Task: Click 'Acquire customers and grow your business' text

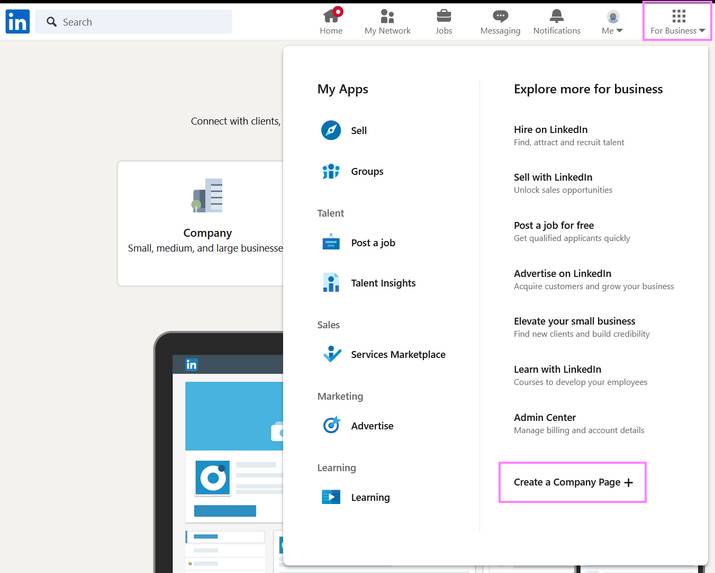Action: click(593, 286)
